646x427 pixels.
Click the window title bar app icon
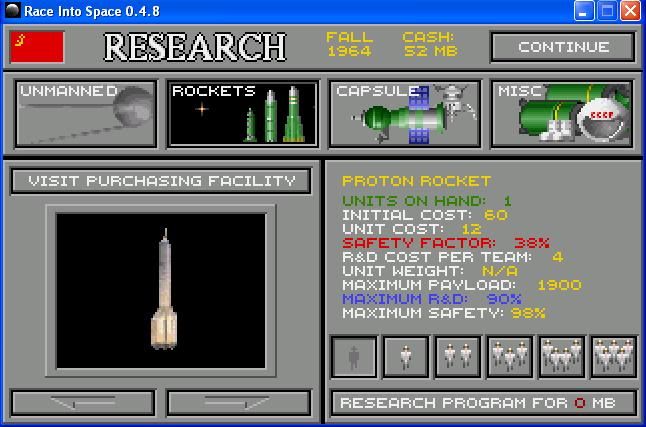click(12, 11)
